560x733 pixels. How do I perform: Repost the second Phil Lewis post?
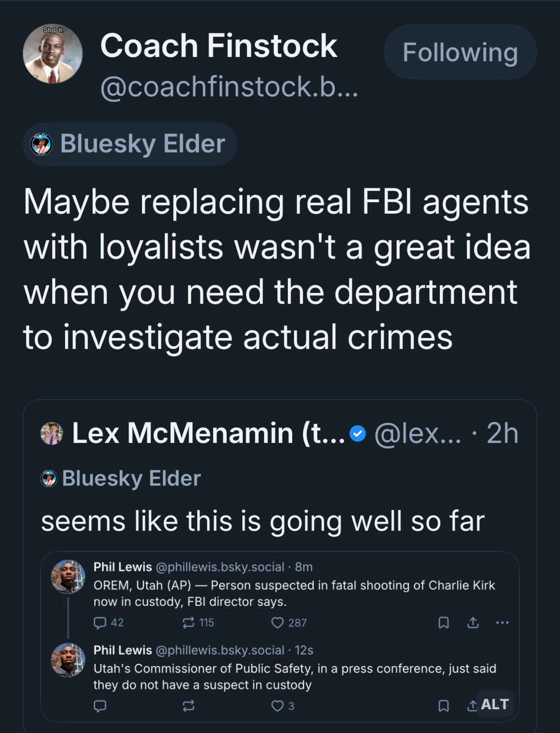coord(188,706)
